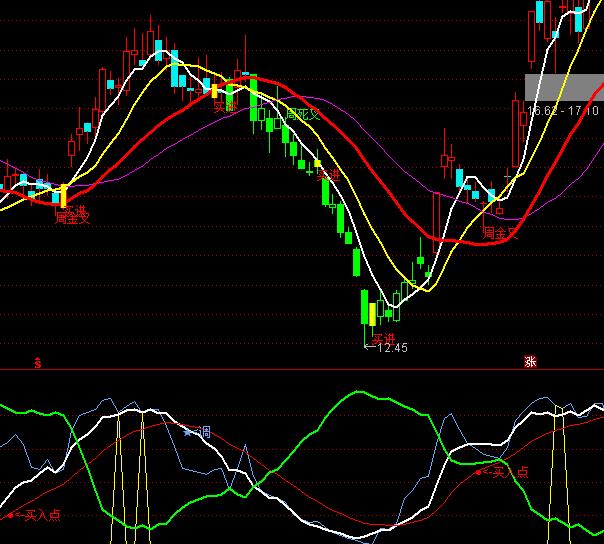Select the 12.45 low price label
Image resolution: width=604 pixels, height=544 pixels.
point(388,348)
